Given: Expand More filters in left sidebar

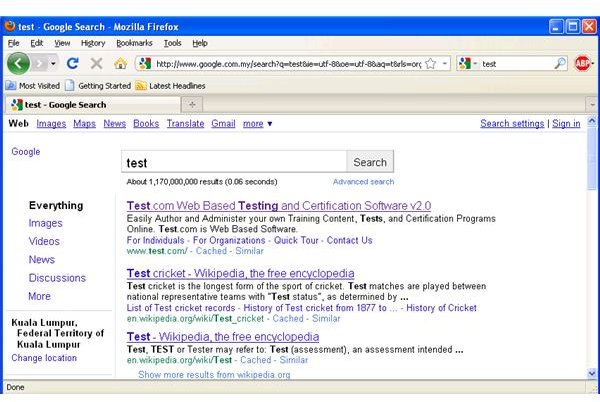Looking at the screenshot, I should tap(39, 296).
